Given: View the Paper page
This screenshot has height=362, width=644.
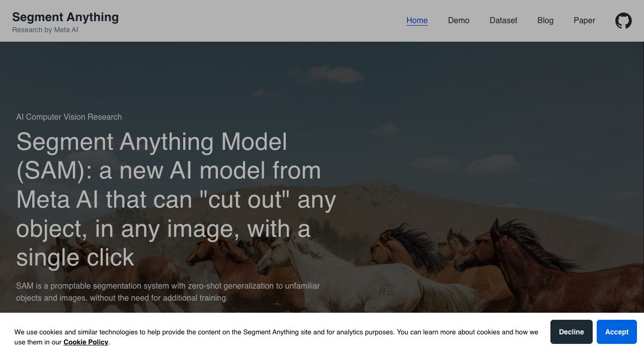Looking at the screenshot, I should point(584,21).
